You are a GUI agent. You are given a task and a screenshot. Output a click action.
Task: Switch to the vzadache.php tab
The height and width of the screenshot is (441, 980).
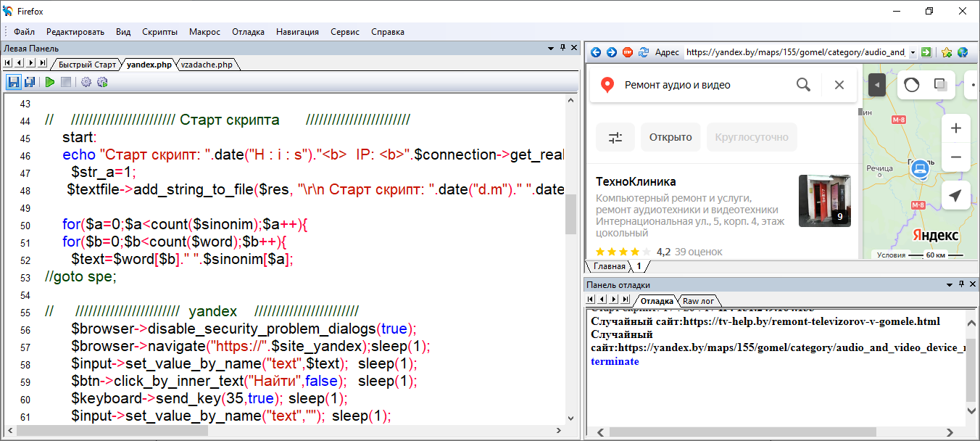(207, 65)
